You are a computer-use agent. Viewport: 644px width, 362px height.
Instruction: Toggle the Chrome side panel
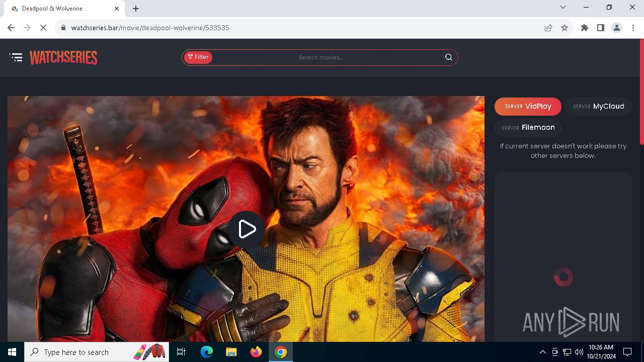601,28
